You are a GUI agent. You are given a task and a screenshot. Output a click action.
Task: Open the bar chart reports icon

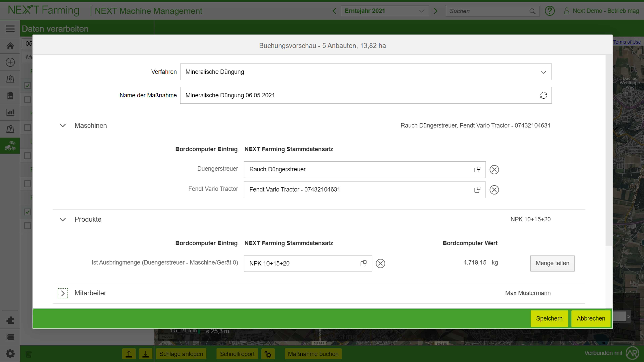(x=10, y=112)
